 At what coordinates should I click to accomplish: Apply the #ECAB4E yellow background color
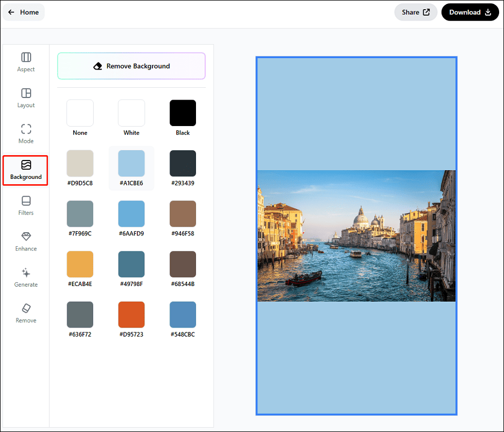[80, 264]
